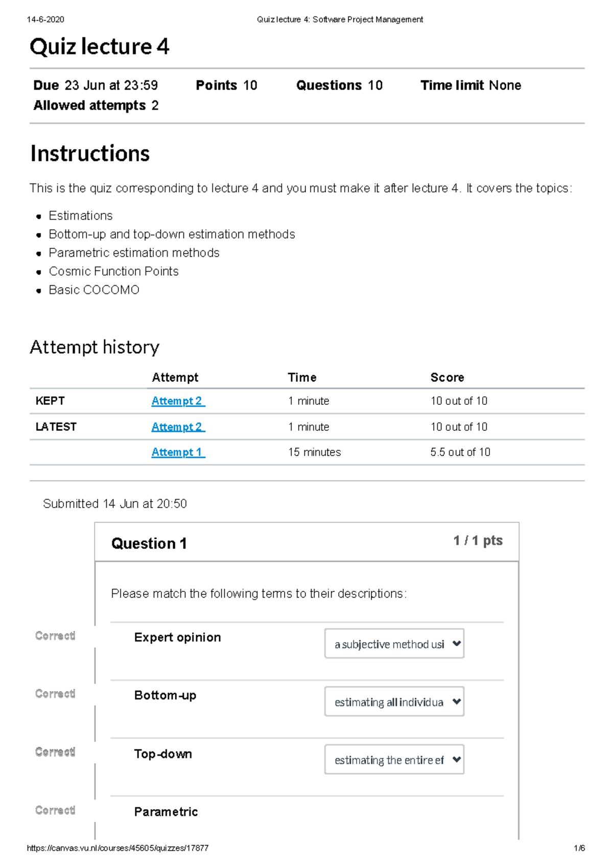Open the Expert opinion answer dropdown chevron
The height and width of the screenshot is (868, 613).
[x=456, y=644]
